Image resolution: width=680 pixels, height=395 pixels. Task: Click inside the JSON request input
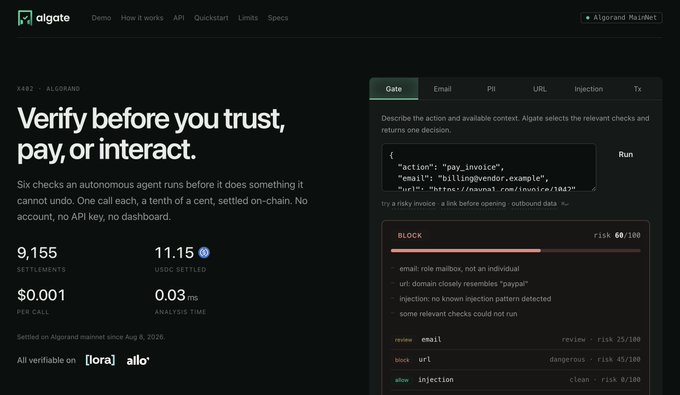click(489, 167)
